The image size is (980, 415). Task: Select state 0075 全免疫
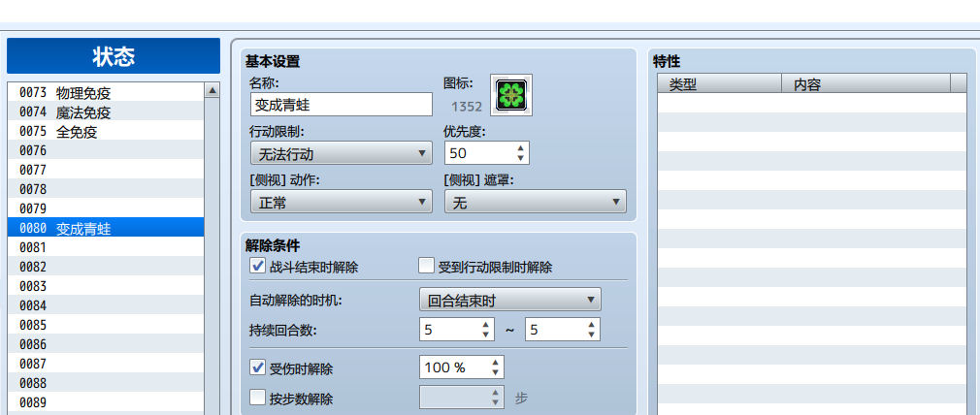click(106, 131)
